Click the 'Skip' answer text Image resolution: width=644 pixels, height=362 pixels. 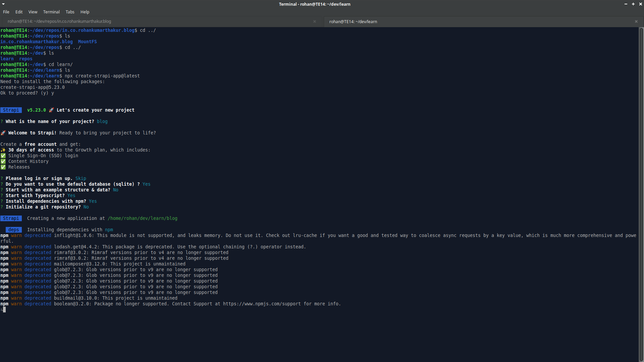(81, 178)
